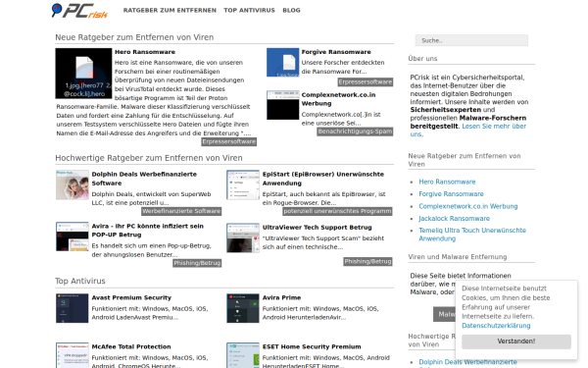Open Dolphin Deals thumbnail image
588x368 pixels.
(72, 184)
